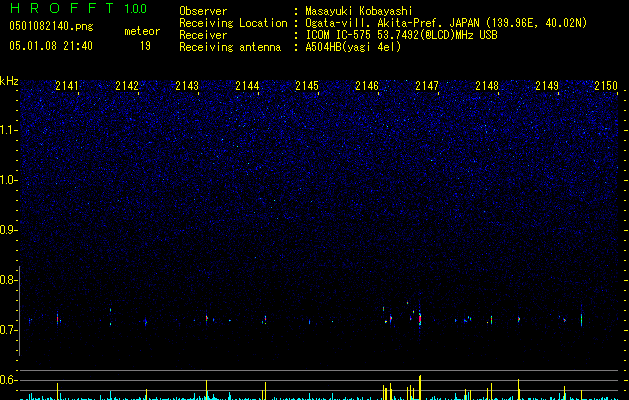Select the file name "0501082140.png"
Viewport: 629px width, 400px height.
coord(51,26)
